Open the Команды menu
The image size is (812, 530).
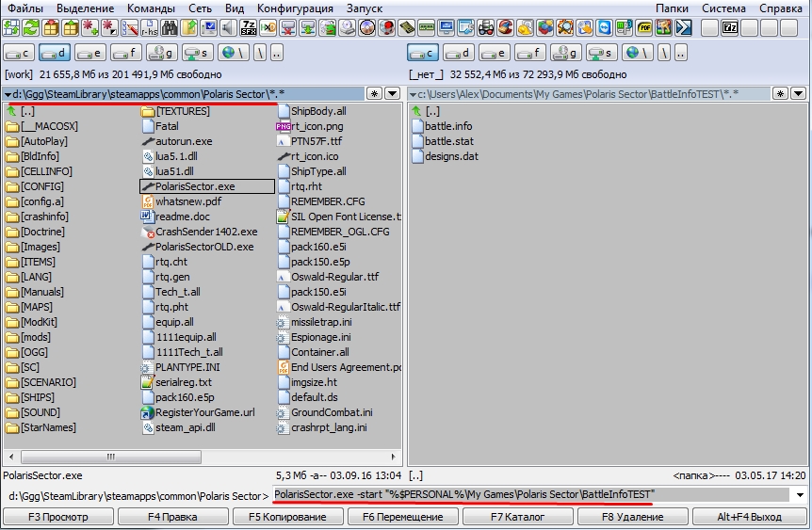[151, 8]
